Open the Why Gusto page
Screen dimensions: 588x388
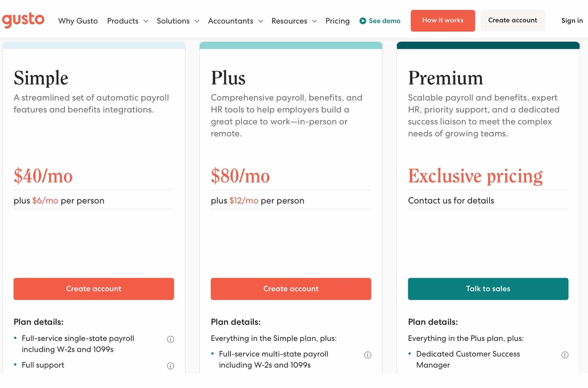pos(78,21)
